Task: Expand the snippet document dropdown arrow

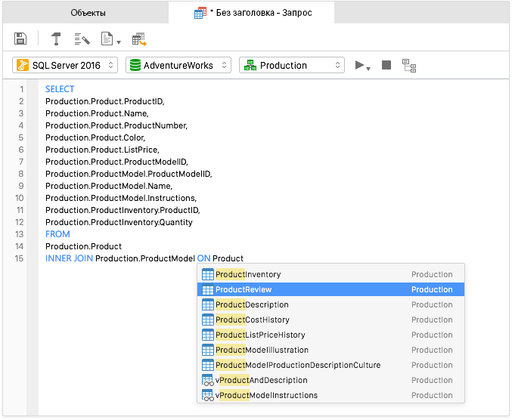Action: pos(119,42)
